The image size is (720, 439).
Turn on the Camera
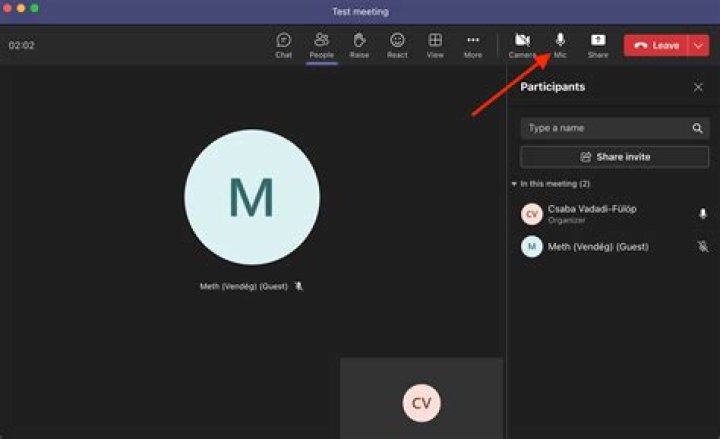tap(522, 45)
